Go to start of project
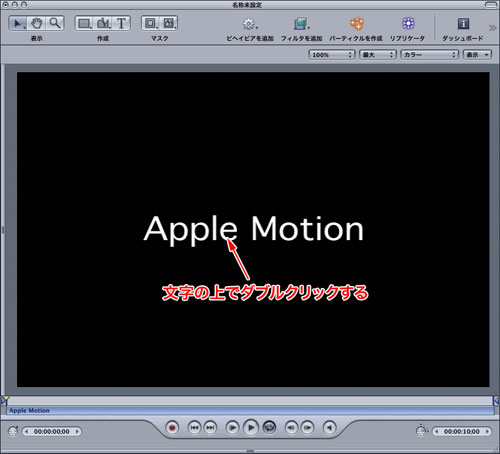This screenshot has width=500, height=454. point(194,427)
